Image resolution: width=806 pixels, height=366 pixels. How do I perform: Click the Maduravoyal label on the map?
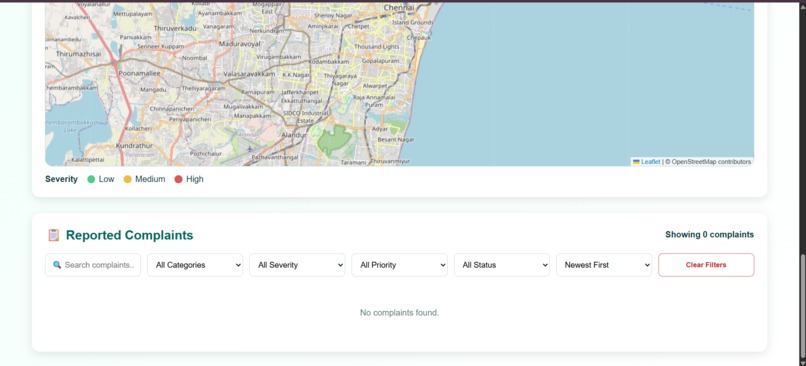pos(240,44)
